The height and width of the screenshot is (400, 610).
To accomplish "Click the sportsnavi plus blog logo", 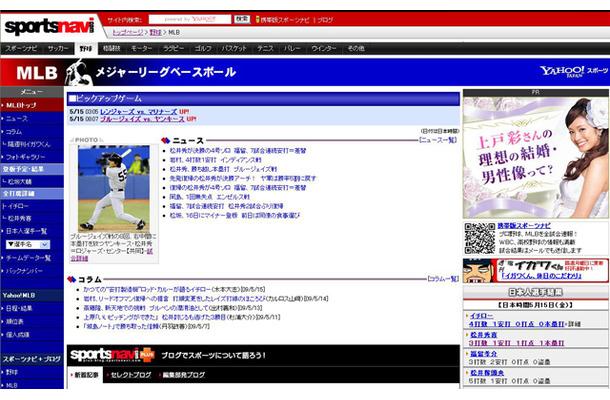I will [x=112, y=354].
